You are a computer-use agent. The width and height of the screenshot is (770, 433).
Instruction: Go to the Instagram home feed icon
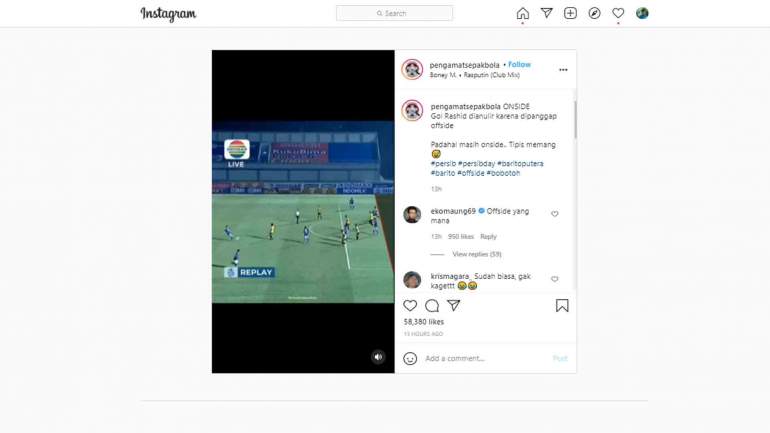522,13
